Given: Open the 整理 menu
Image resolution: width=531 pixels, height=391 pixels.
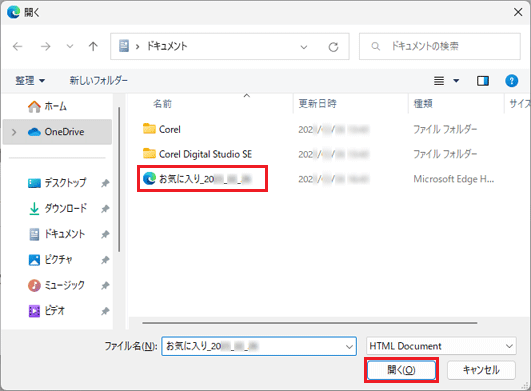Looking at the screenshot, I should pos(30,81).
